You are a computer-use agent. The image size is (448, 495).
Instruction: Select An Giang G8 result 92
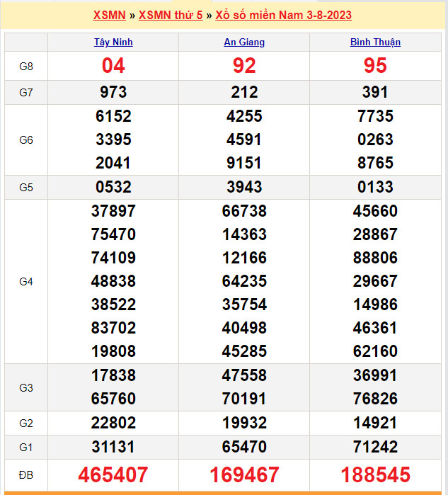244,66
